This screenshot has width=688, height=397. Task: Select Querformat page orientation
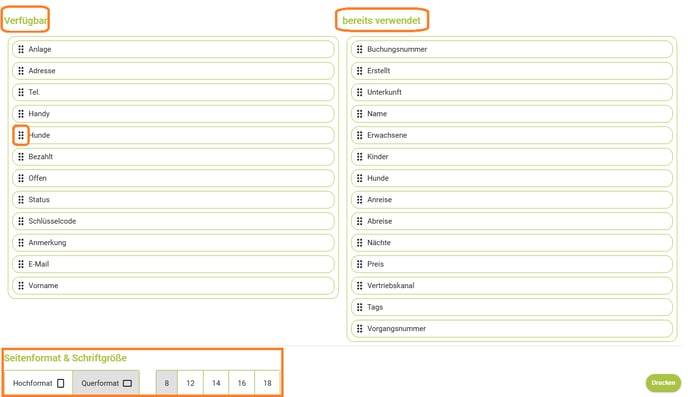tap(106, 383)
